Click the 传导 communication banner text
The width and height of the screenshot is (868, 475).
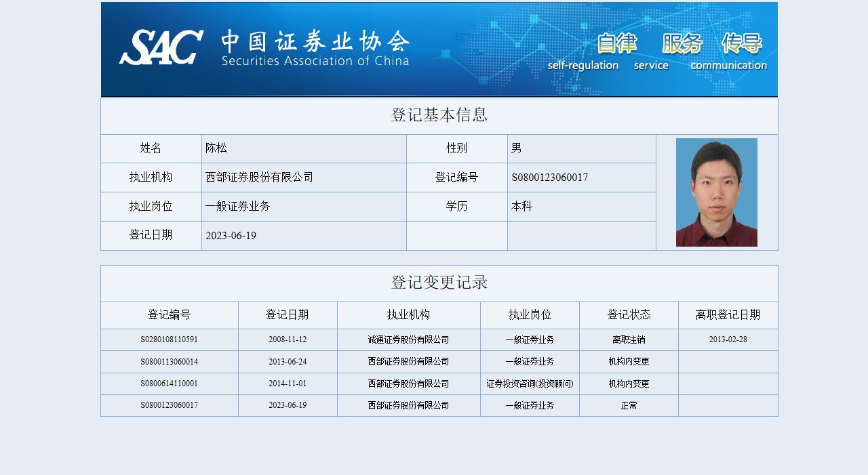click(x=742, y=43)
